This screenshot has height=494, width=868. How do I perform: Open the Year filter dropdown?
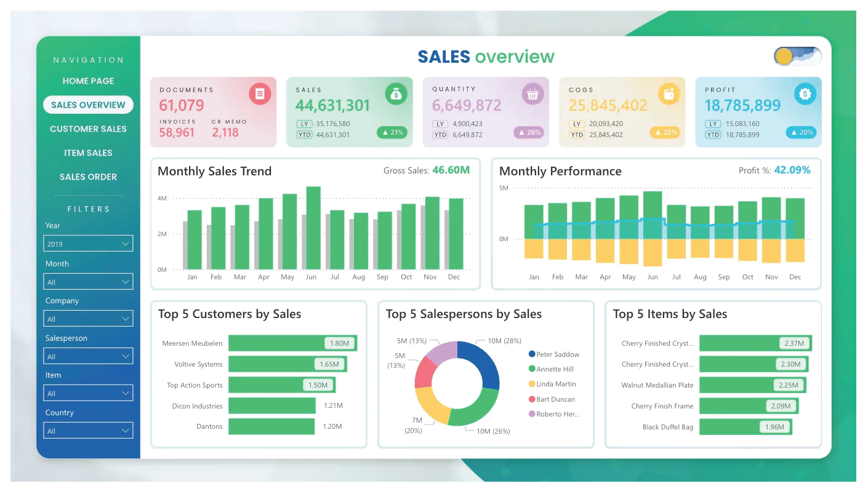(x=89, y=244)
